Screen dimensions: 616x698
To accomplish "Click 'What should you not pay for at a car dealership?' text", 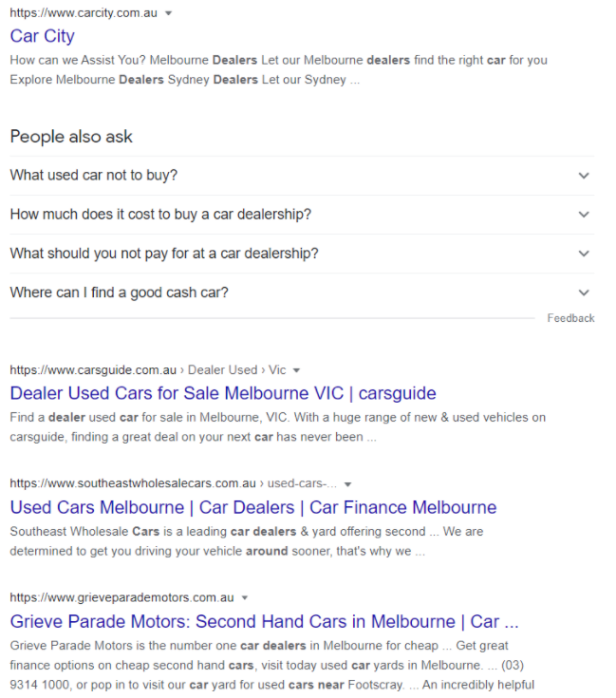I will pyautogui.click(x=164, y=254).
